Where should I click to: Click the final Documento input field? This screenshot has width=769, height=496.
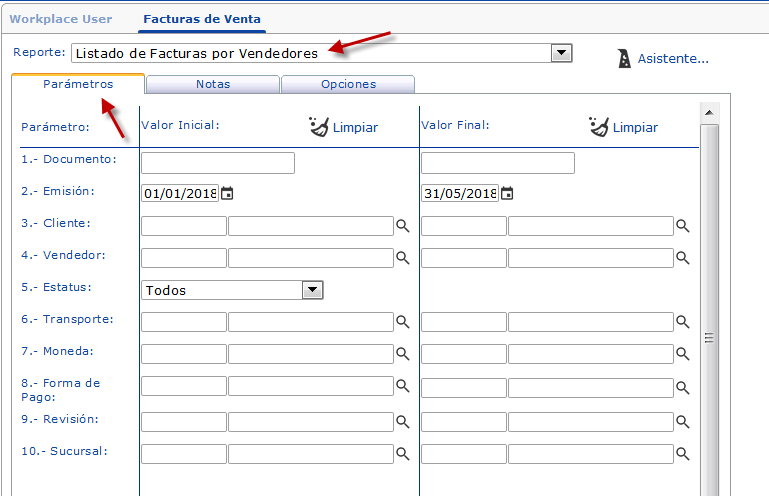pyautogui.click(x=498, y=163)
